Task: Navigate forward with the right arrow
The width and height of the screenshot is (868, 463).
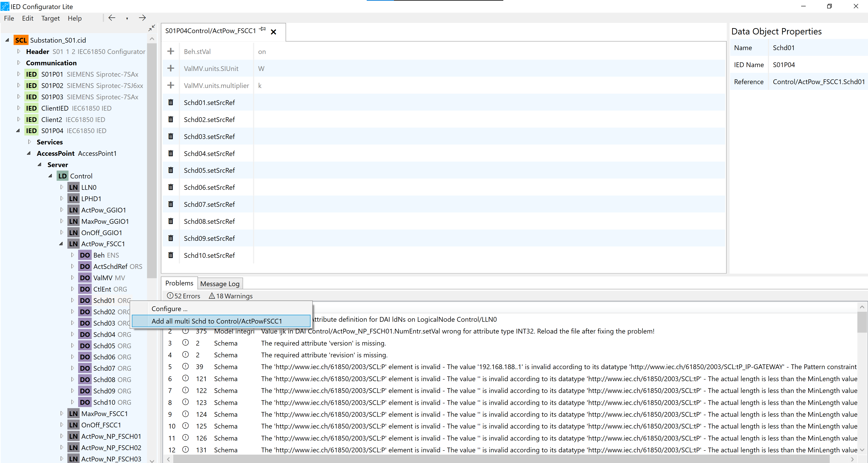Action: tap(142, 18)
